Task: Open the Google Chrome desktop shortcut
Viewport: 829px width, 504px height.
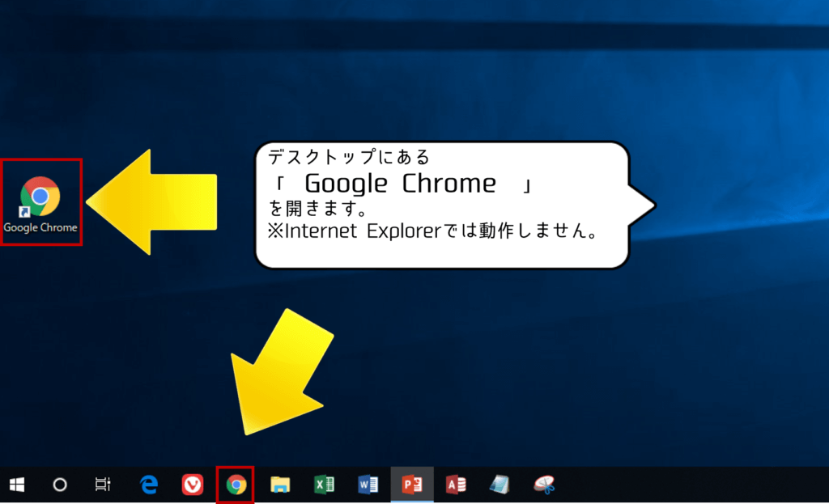Action: click(x=40, y=203)
